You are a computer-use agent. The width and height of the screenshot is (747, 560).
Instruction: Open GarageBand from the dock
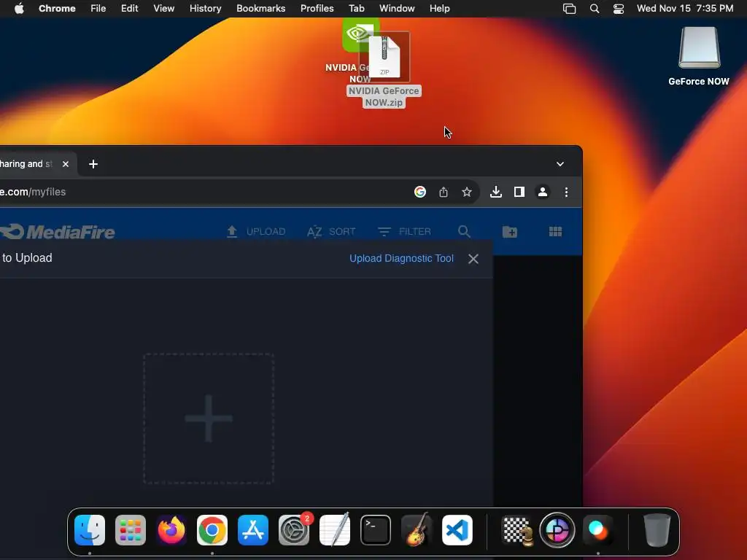coord(417,529)
